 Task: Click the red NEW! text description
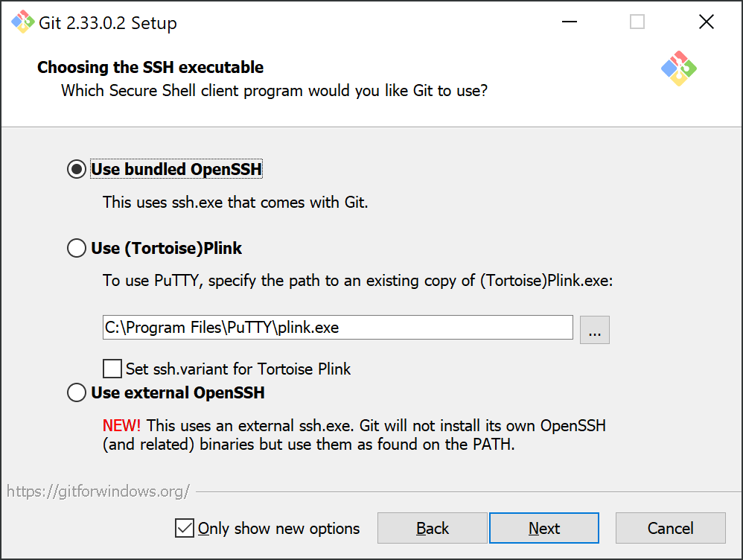[122, 425]
